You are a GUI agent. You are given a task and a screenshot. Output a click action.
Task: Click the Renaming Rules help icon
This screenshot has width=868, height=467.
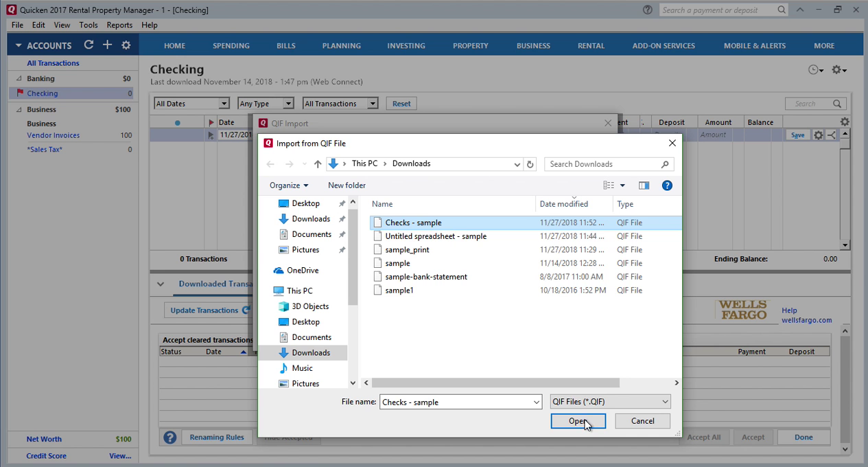170,437
